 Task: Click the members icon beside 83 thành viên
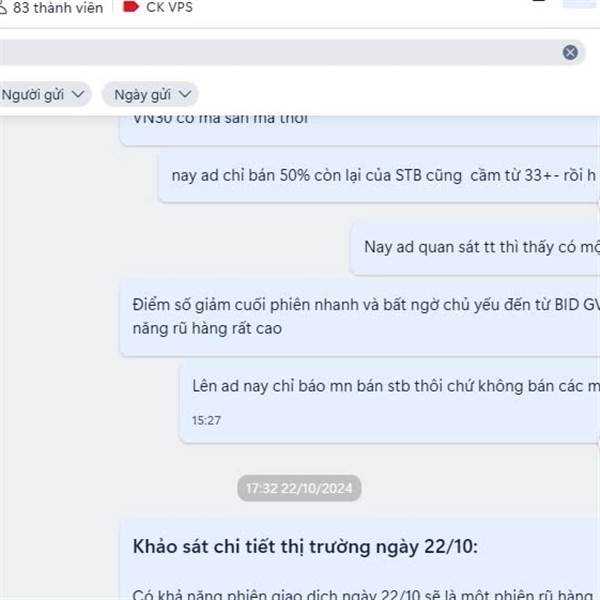(x=2, y=7)
